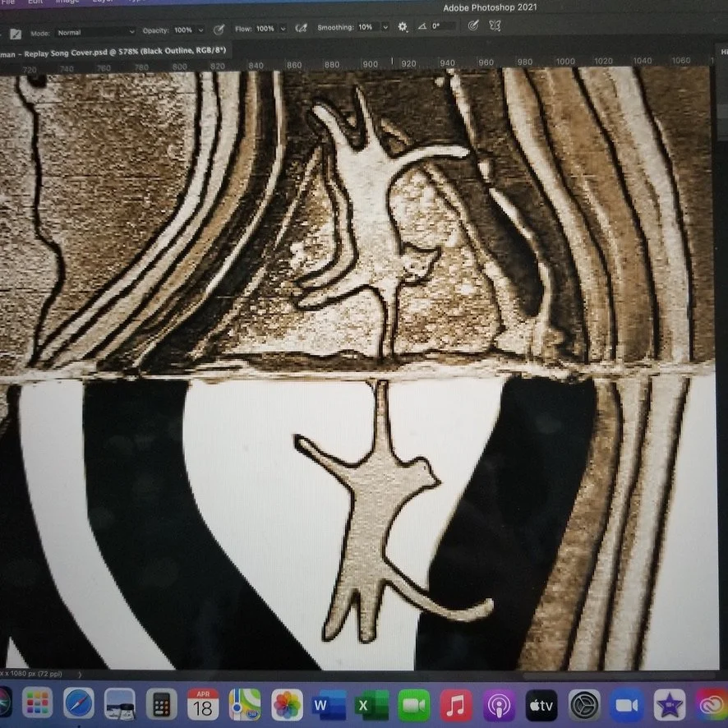Open the File menu
Viewport: 728px width, 728px height.
[8, 2]
